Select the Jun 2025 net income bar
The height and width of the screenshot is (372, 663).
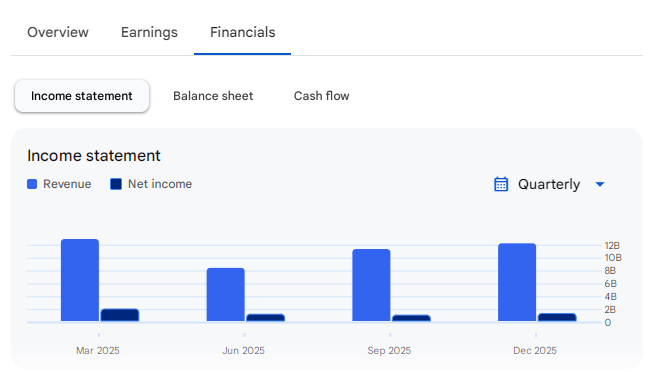[266, 317]
